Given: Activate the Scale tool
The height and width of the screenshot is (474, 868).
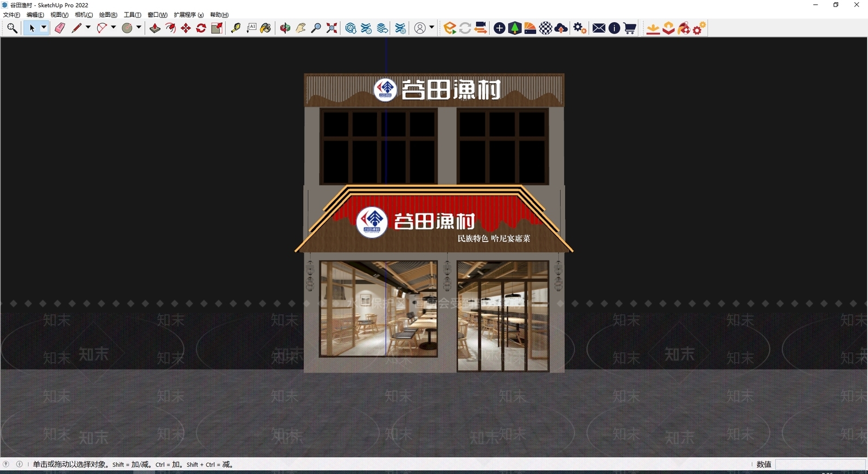Looking at the screenshot, I should [216, 28].
